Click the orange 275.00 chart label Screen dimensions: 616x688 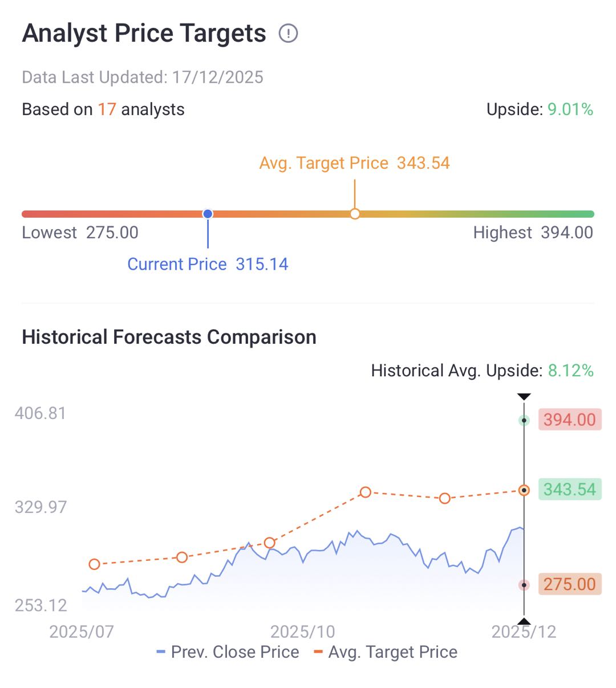569,584
